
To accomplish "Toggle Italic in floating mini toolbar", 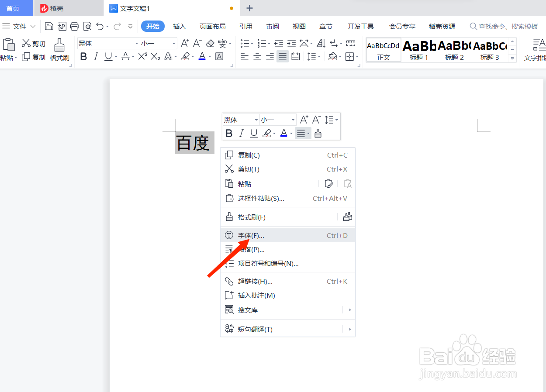I will click(241, 133).
